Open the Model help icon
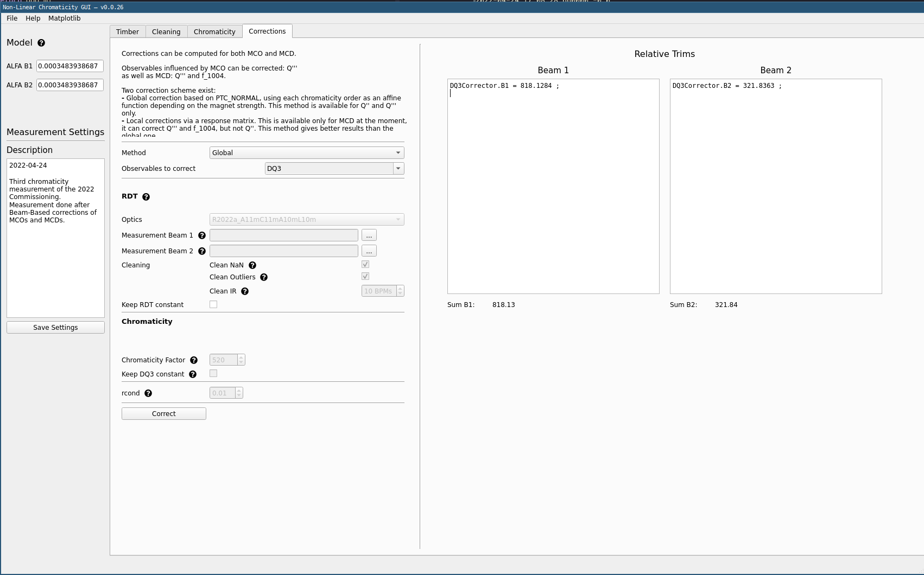Viewport: 924px width, 575px height. point(41,43)
